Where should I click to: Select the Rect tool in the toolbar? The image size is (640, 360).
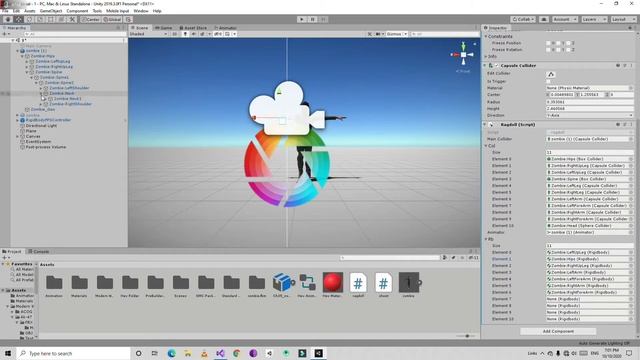(51, 19)
